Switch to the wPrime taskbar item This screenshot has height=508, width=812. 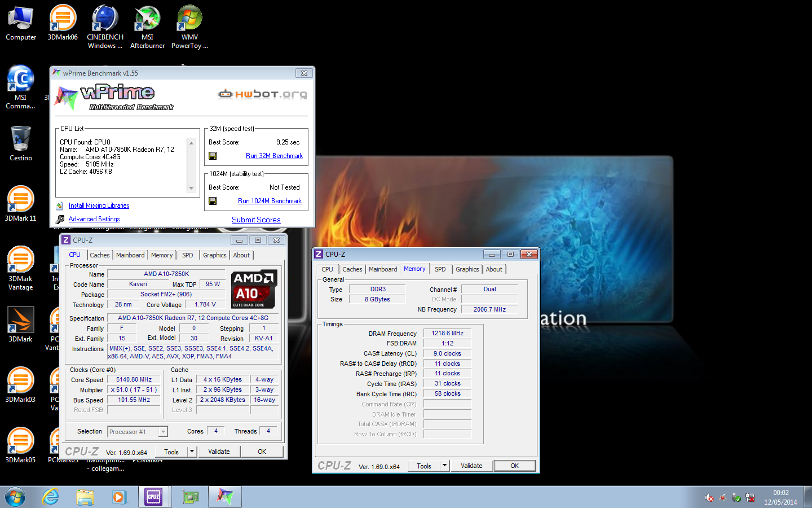(225, 497)
